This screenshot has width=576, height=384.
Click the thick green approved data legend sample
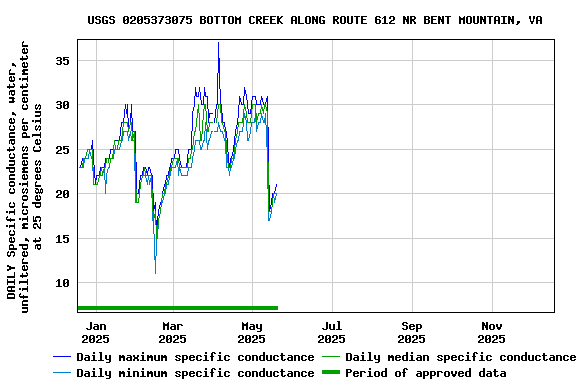(x=331, y=373)
